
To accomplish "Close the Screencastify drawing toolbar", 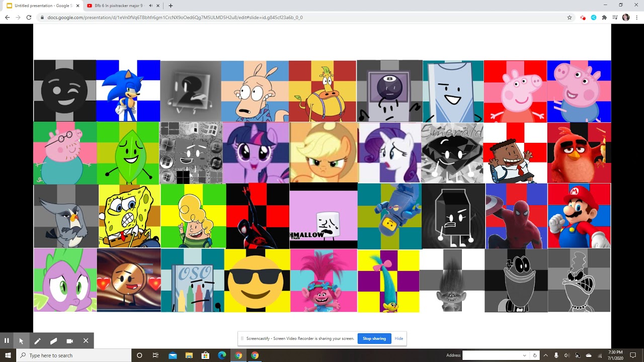I will pyautogui.click(x=86, y=340).
